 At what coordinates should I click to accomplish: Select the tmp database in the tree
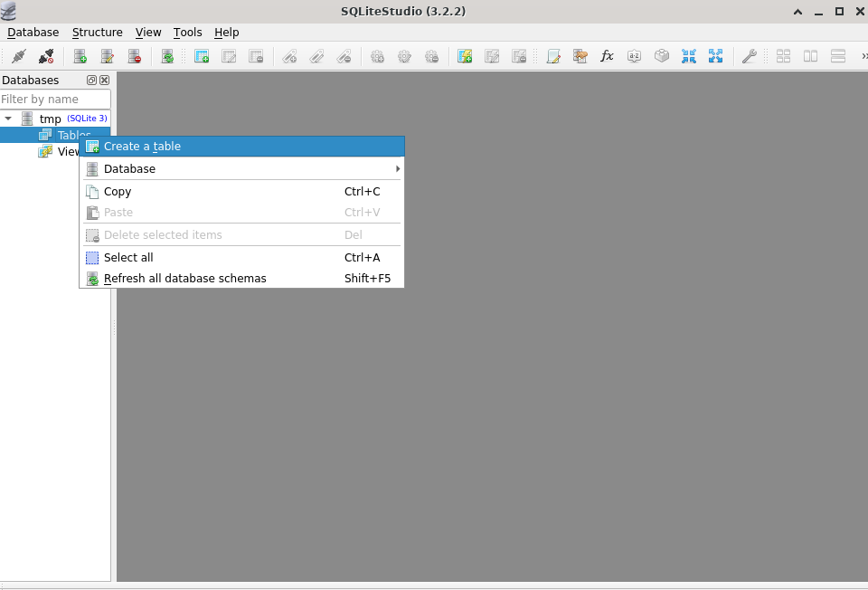[50, 119]
